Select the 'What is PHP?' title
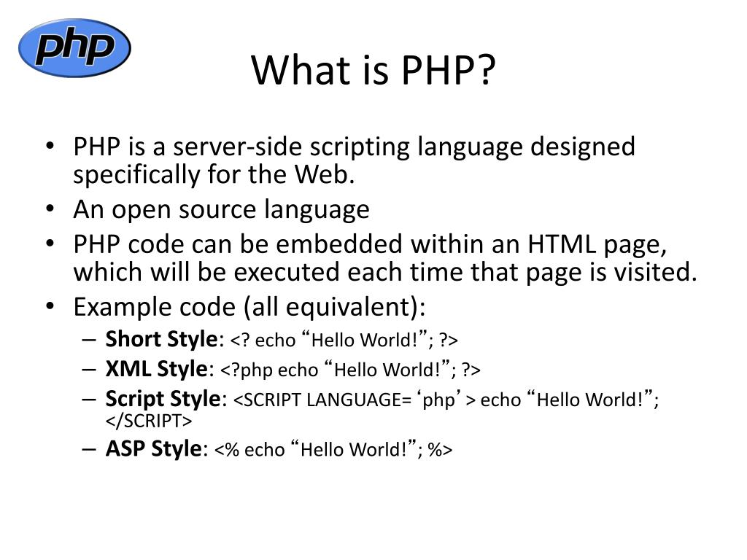This screenshot has width=747, height=560. pos(373,71)
